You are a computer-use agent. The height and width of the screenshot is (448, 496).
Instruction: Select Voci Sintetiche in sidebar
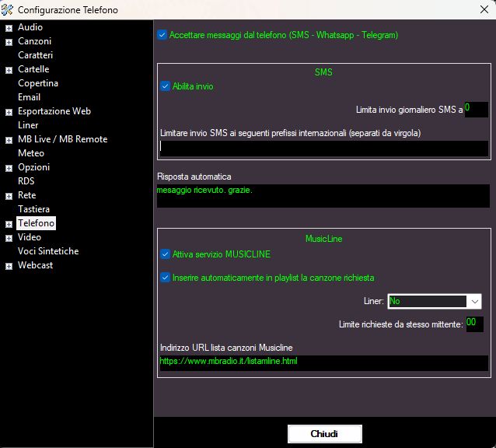48,251
